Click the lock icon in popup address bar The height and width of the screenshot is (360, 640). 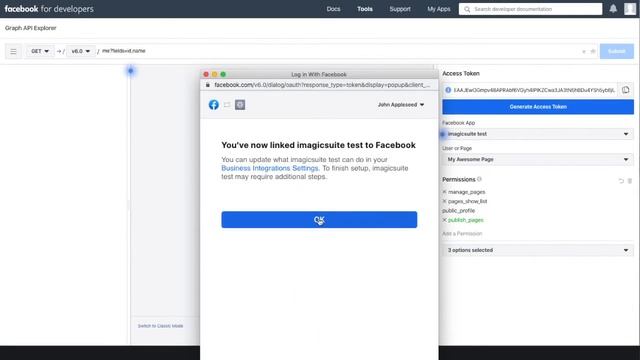(x=208, y=85)
